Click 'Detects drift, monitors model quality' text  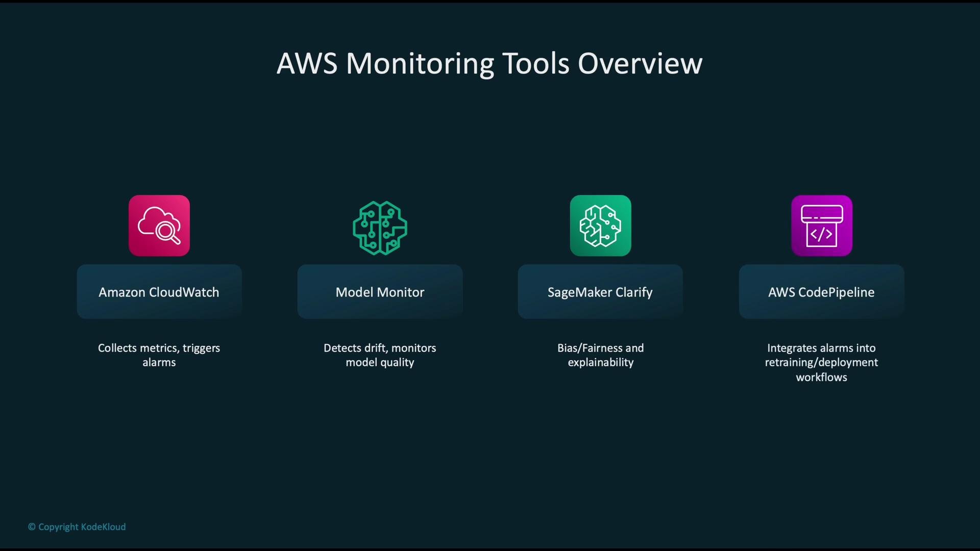coord(380,355)
